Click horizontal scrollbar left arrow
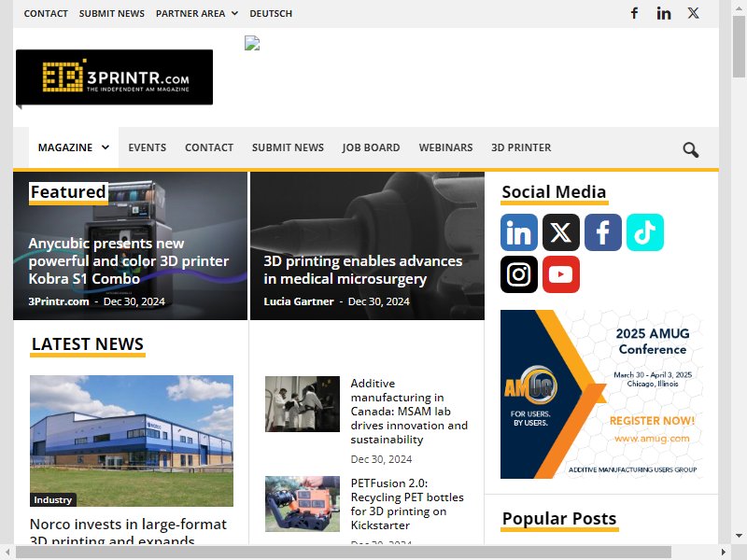Image resolution: width=747 pixels, height=560 pixels. pos(7,553)
